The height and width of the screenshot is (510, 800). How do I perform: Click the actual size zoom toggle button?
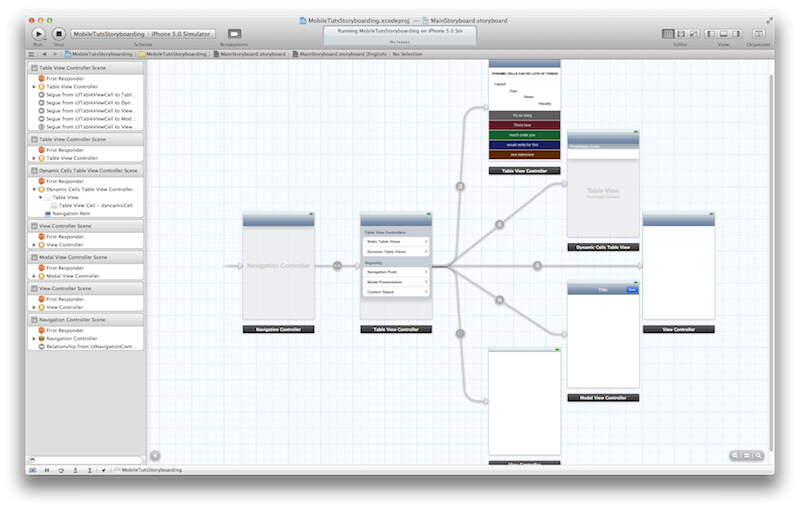747,455
